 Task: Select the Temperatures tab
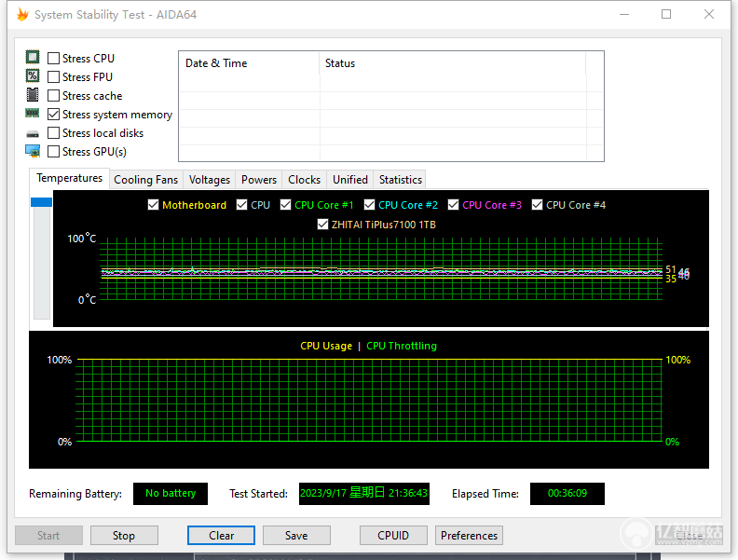(x=70, y=178)
